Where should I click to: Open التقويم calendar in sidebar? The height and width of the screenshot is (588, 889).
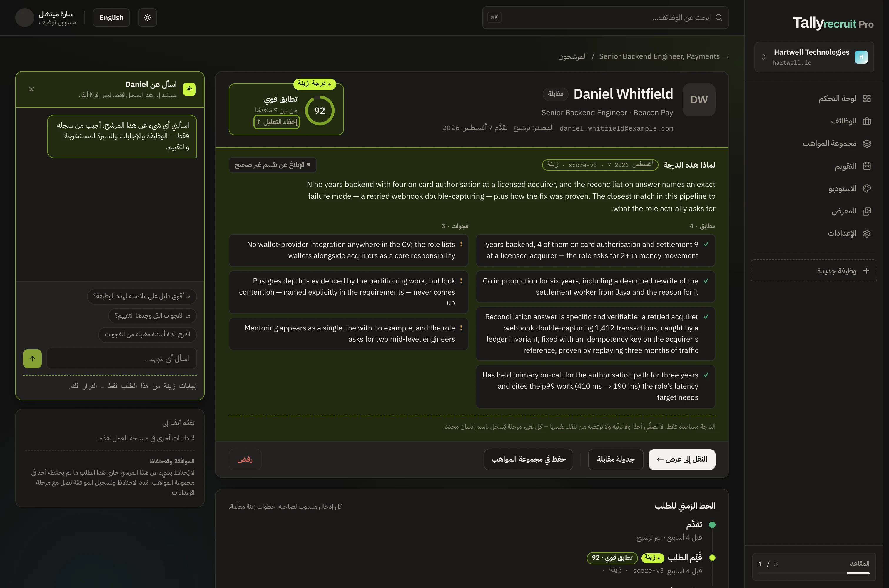[814, 166]
